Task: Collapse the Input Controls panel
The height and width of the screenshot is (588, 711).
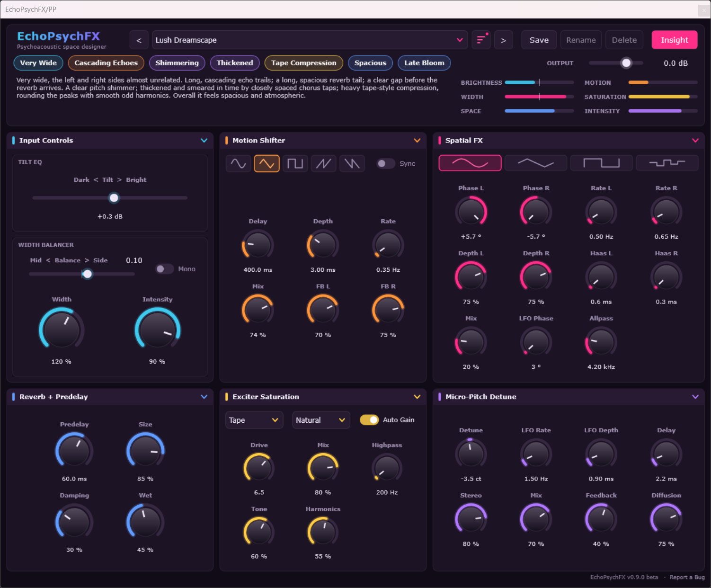Action: [204, 140]
